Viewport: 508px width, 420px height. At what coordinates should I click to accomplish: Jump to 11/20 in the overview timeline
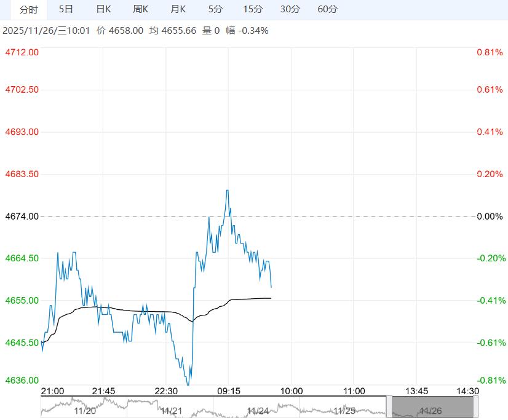click(85, 410)
